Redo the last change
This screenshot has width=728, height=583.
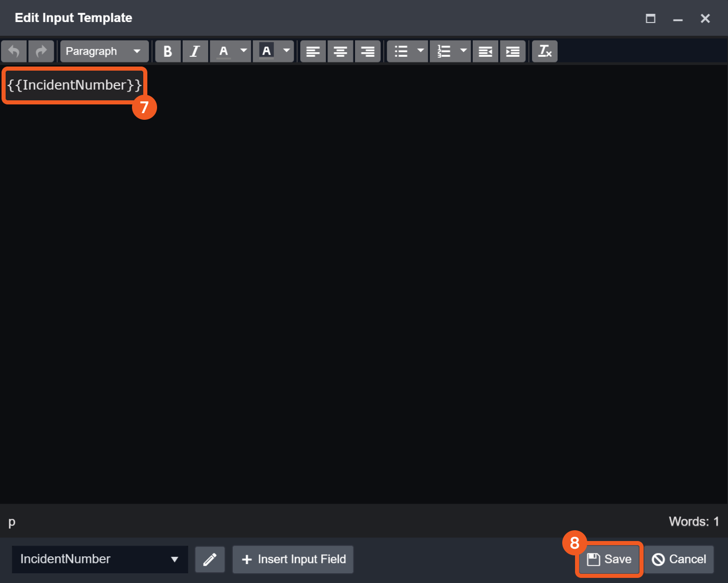[41, 51]
